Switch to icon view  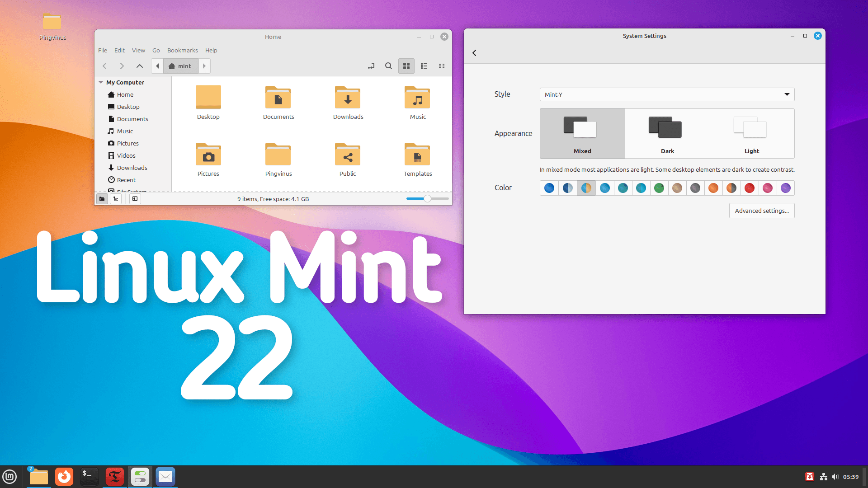coord(406,66)
